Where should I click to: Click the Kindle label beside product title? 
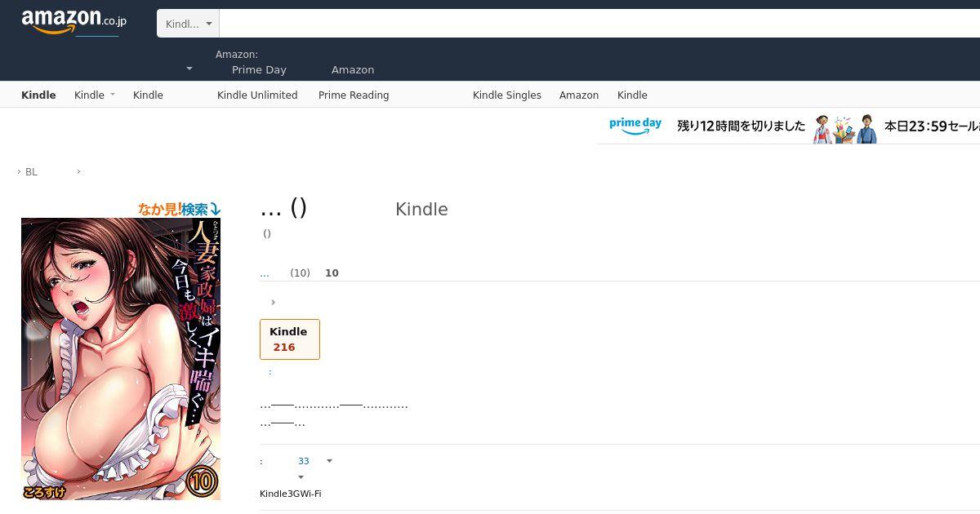click(x=421, y=210)
